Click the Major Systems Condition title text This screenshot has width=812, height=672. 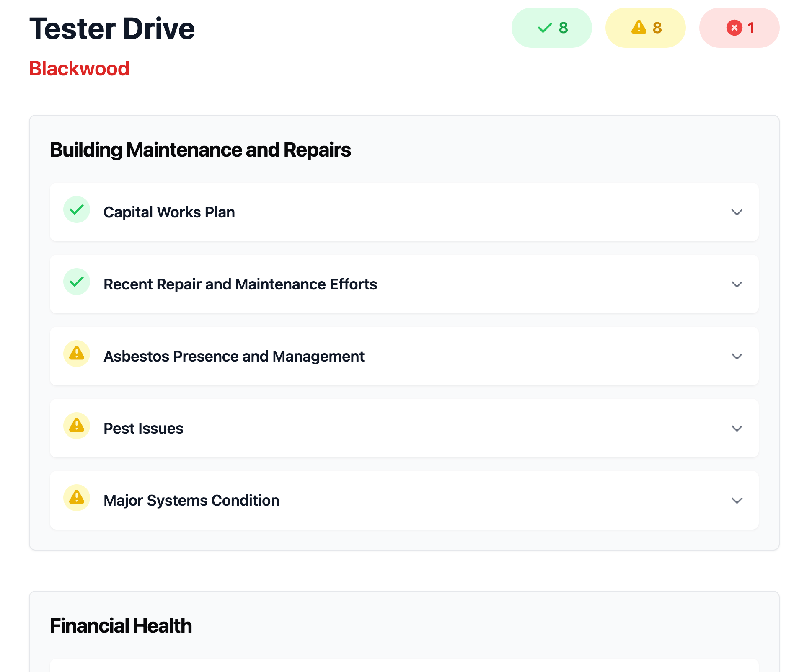pyautogui.click(x=191, y=500)
